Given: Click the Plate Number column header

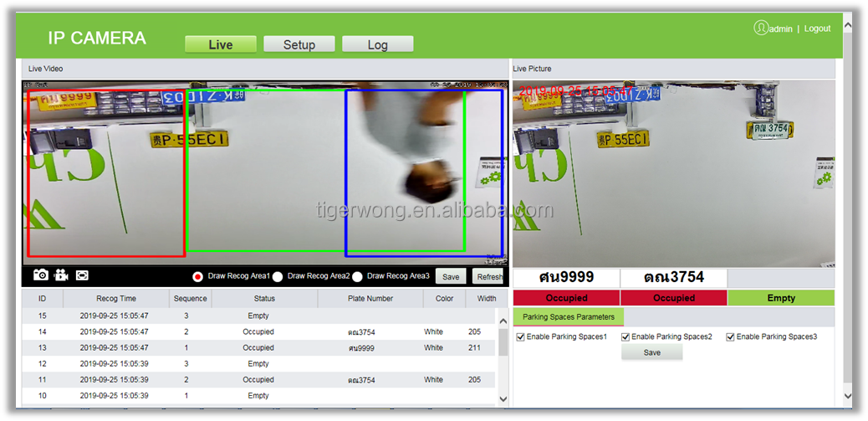Looking at the screenshot, I should (370, 298).
